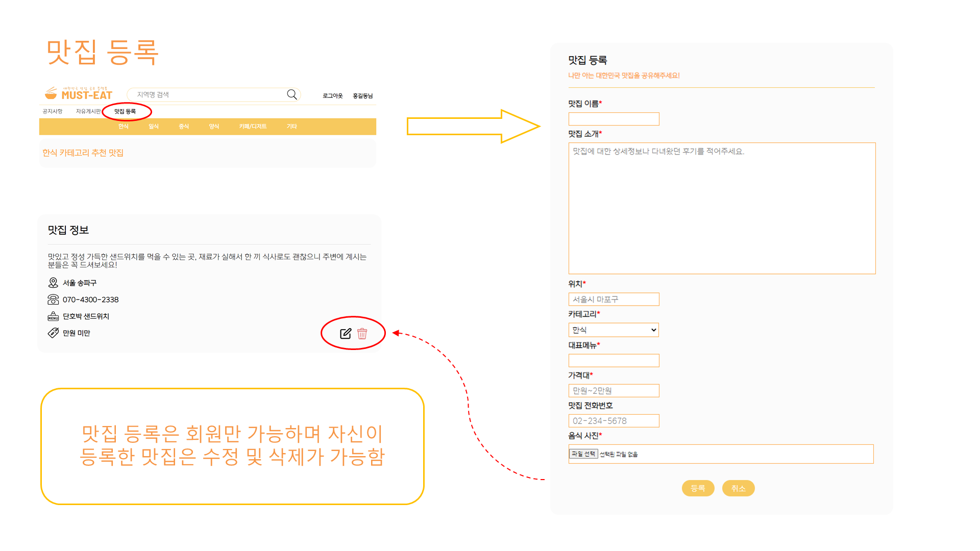Select the 한식 category tab

[x=124, y=127]
